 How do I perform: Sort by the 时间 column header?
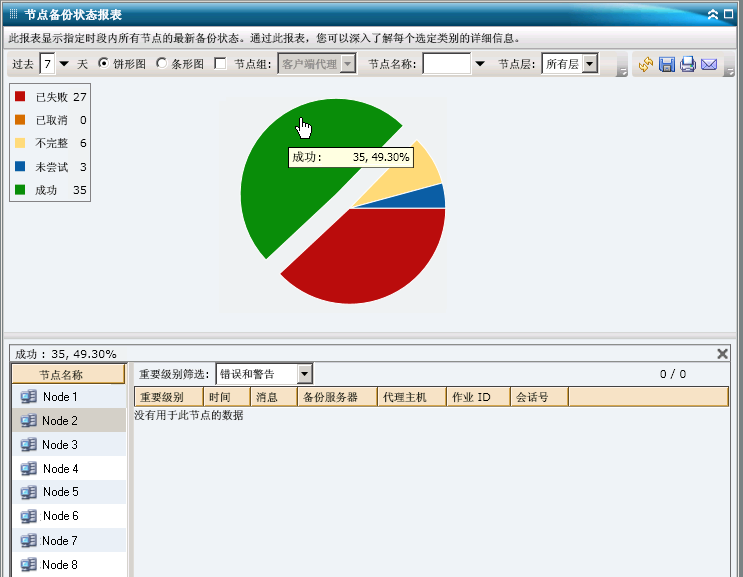tap(227, 397)
